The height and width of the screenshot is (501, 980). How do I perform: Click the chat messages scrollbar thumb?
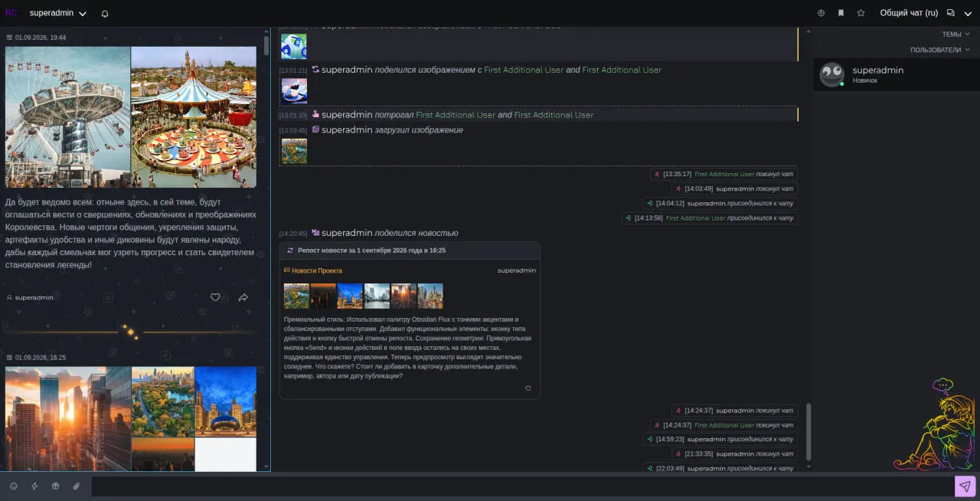tap(808, 431)
